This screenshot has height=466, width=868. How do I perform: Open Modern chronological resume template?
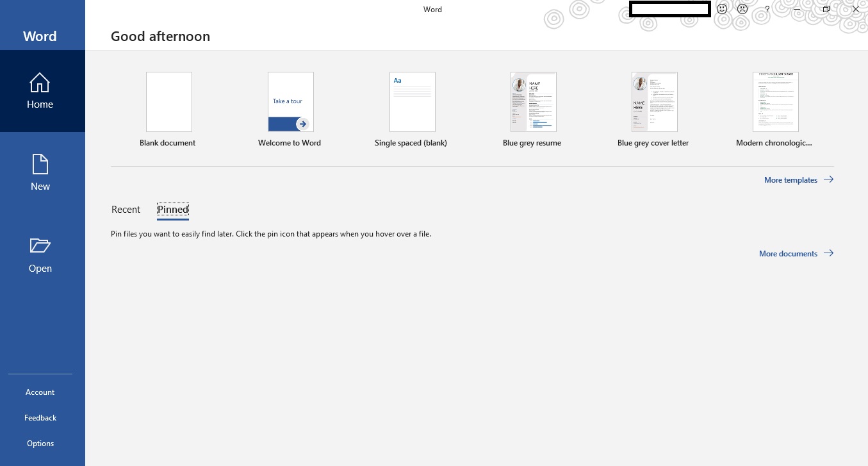775,110
